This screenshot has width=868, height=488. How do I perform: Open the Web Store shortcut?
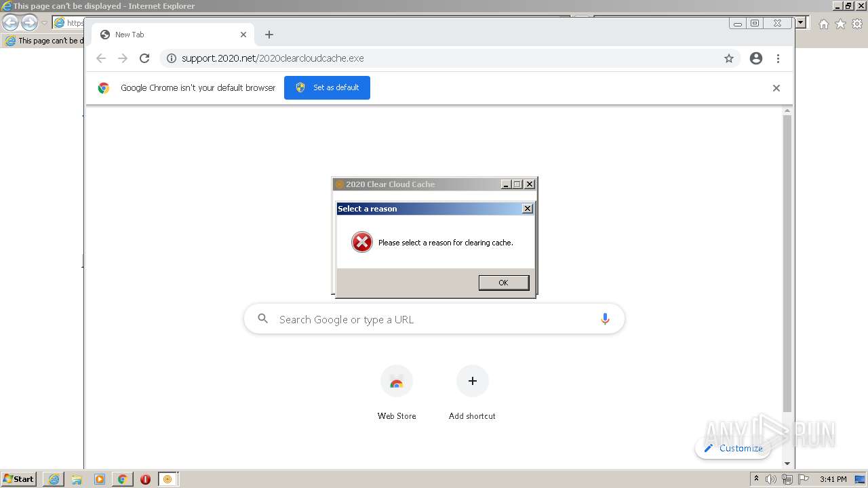pos(397,393)
